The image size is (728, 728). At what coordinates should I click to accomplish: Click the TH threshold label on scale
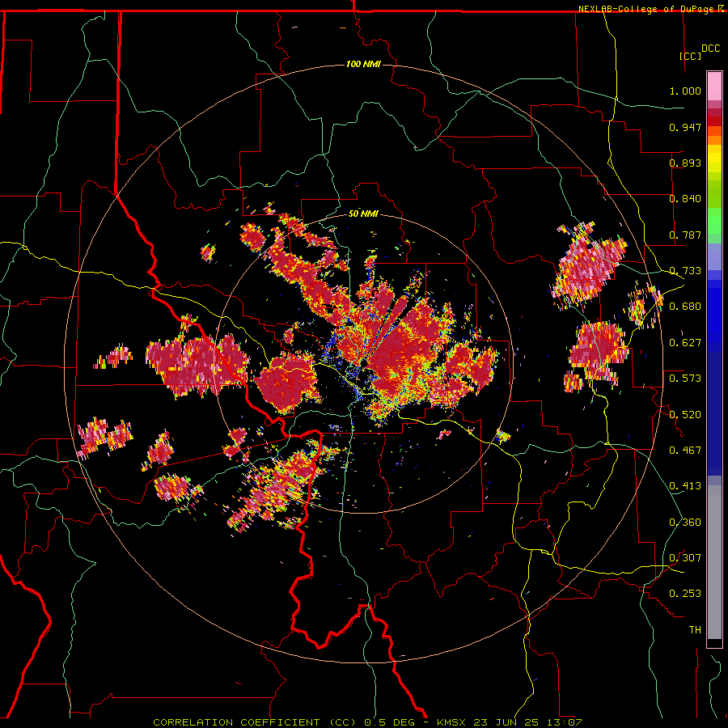[695, 630]
